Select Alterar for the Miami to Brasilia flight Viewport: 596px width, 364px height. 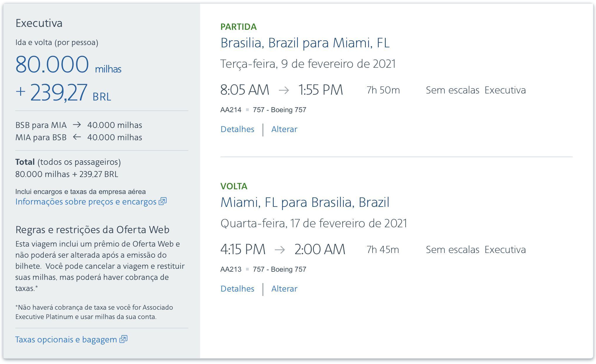[x=284, y=289]
